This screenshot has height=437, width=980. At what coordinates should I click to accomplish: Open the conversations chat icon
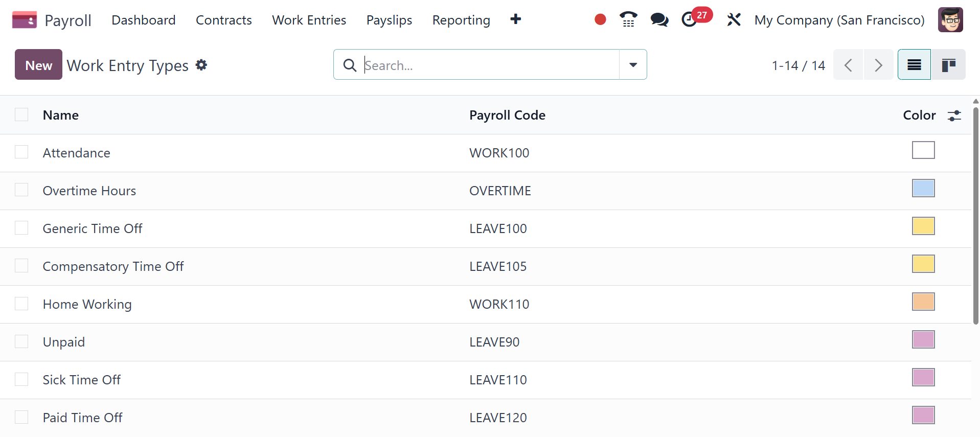point(659,20)
